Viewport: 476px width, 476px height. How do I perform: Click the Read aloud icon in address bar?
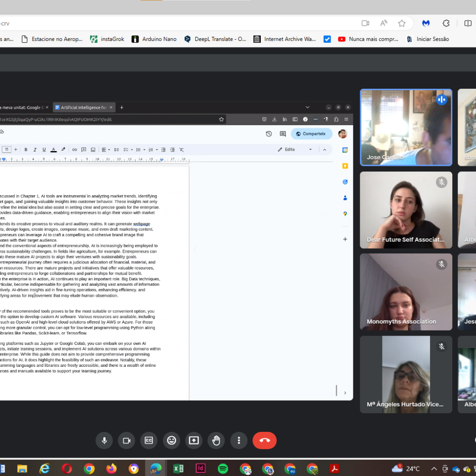coord(383,23)
